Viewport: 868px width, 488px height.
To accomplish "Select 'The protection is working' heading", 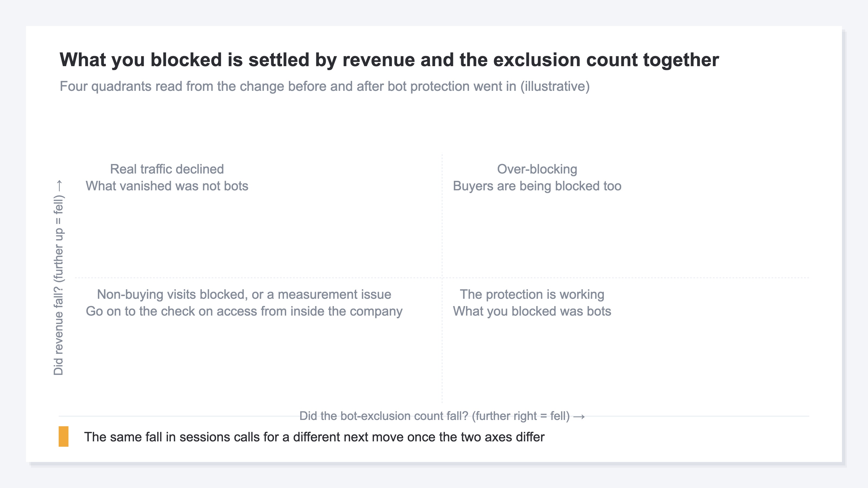I will 532,294.
